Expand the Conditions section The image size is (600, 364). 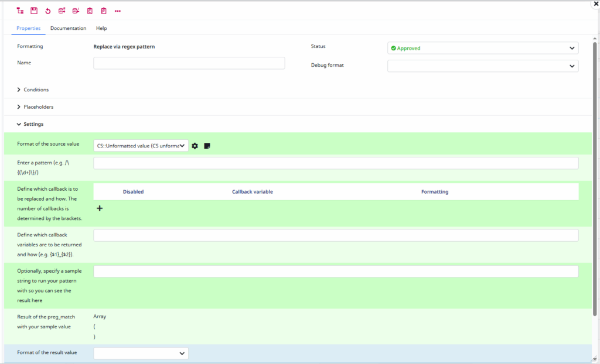(35, 90)
